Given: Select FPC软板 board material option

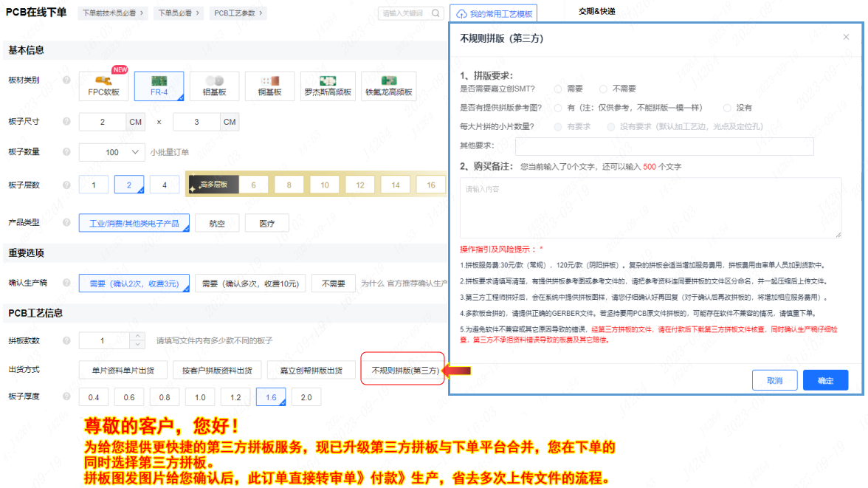Looking at the screenshot, I should pos(103,86).
